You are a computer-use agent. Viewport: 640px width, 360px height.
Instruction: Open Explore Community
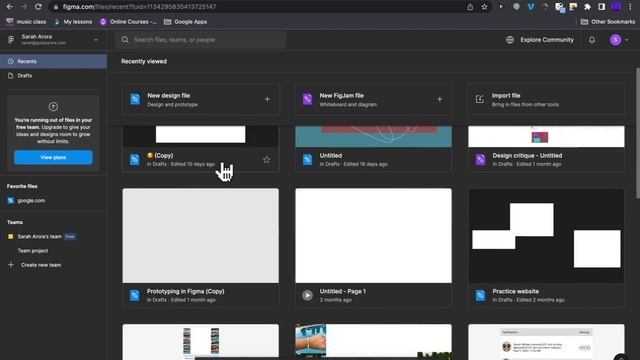pyautogui.click(x=540, y=40)
